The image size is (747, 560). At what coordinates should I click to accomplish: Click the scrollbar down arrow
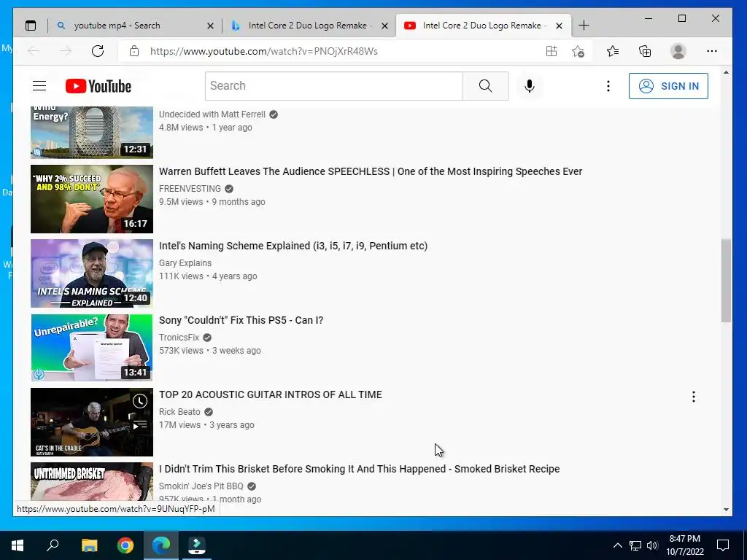tap(726, 509)
